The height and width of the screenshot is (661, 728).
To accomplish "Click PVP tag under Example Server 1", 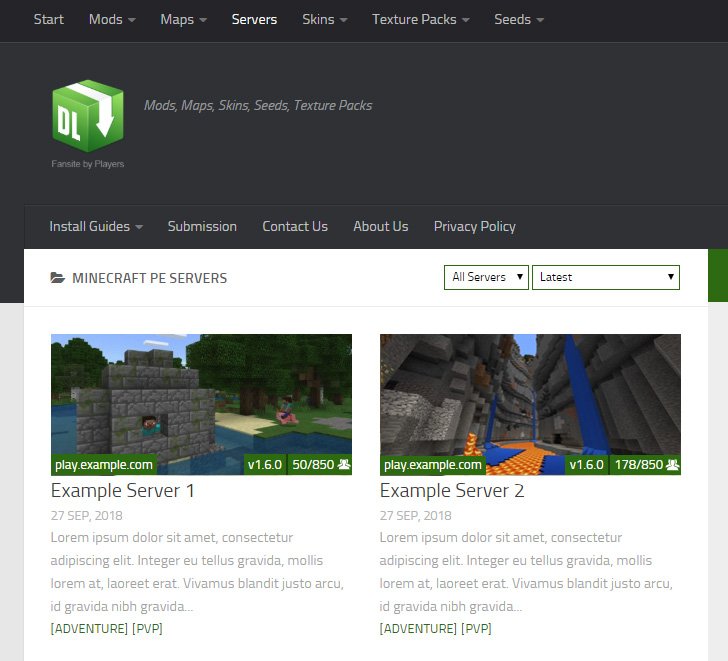I will pos(147,629).
